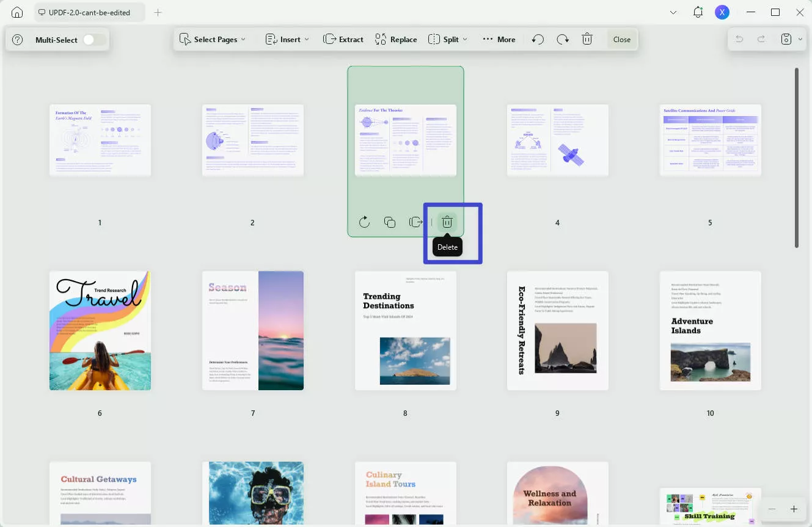Image resolution: width=812 pixels, height=527 pixels.
Task: Toggle the Multi-Select switch
Action: (93, 40)
